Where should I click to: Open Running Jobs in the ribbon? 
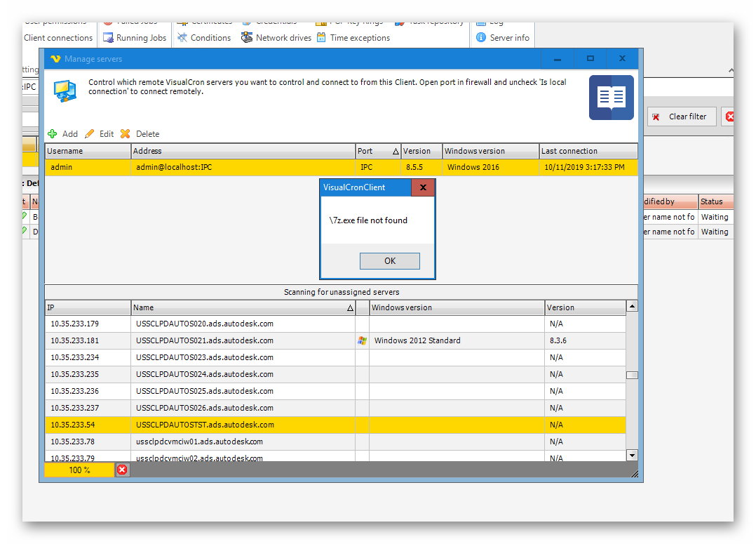(x=135, y=38)
